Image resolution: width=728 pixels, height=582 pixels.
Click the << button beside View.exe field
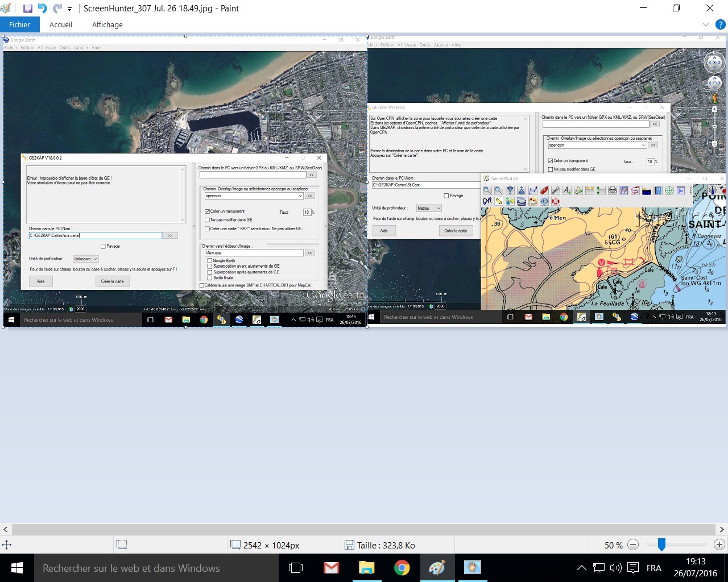point(310,253)
